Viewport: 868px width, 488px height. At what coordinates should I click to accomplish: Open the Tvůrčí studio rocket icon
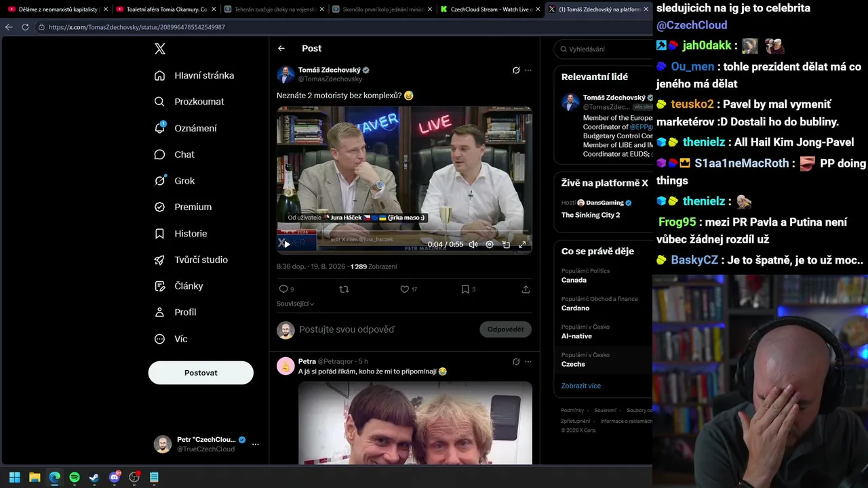(159, 260)
